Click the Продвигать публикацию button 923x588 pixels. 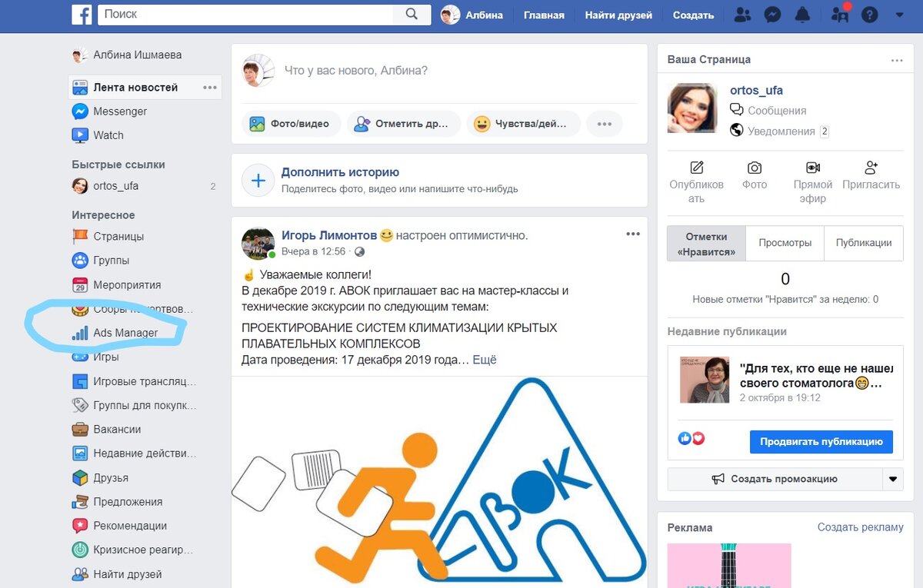tap(821, 442)
